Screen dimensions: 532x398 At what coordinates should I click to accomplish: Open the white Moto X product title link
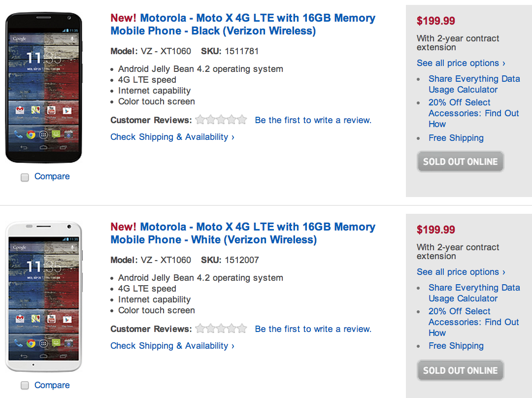coord(242,233)
